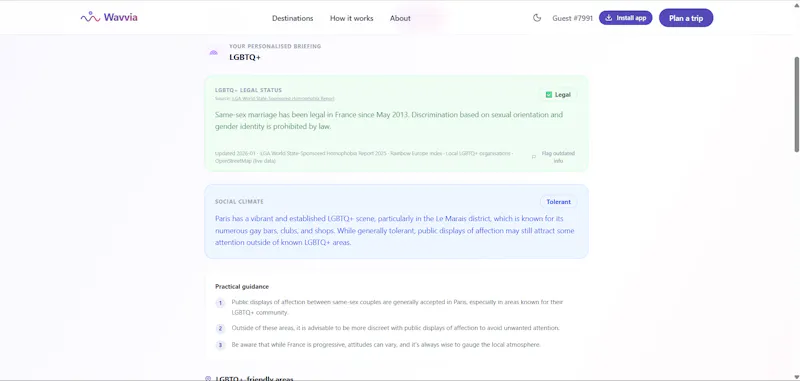Click the "SOCIAL CLIMATE" heading

pyautogui.click(x=239, y=202)
